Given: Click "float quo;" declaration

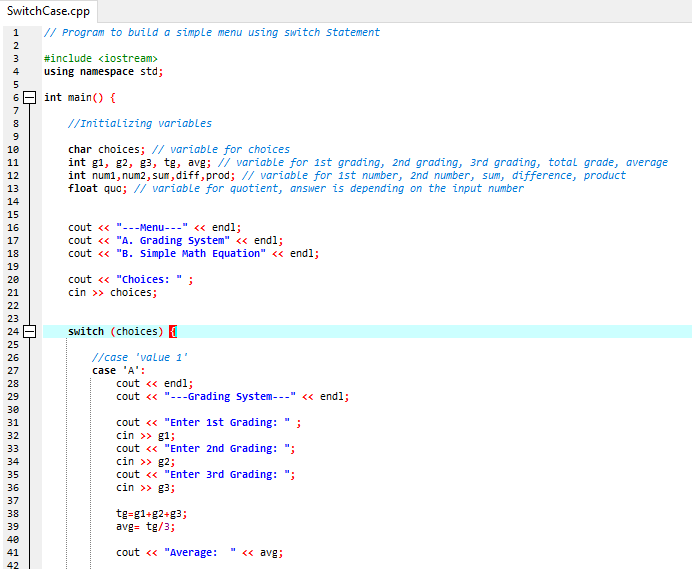Looking at the screenshot, I should pyautogui.click(x=98, y=189).
